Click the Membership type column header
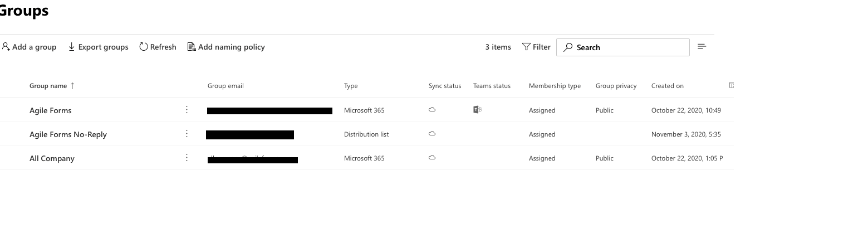 click(x=555, y=86)
